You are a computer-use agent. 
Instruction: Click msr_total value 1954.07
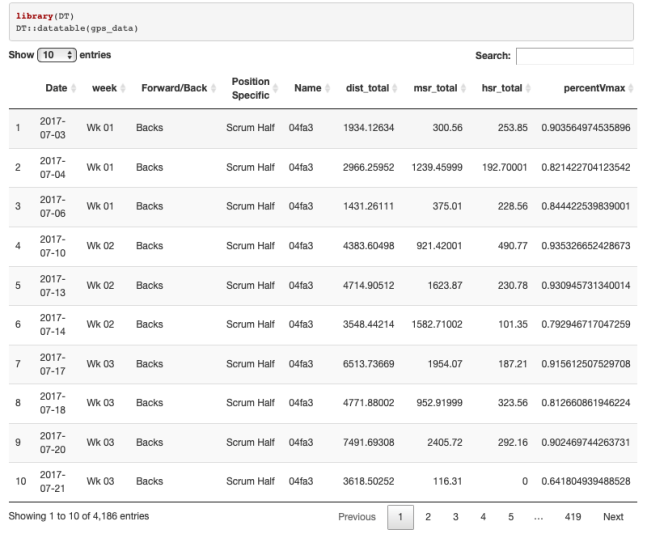point(445,364)
